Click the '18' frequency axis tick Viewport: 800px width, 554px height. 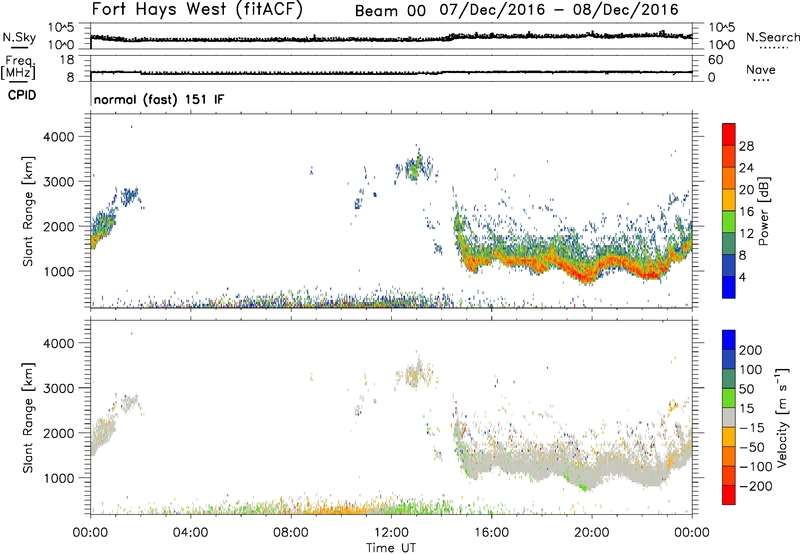67,60
